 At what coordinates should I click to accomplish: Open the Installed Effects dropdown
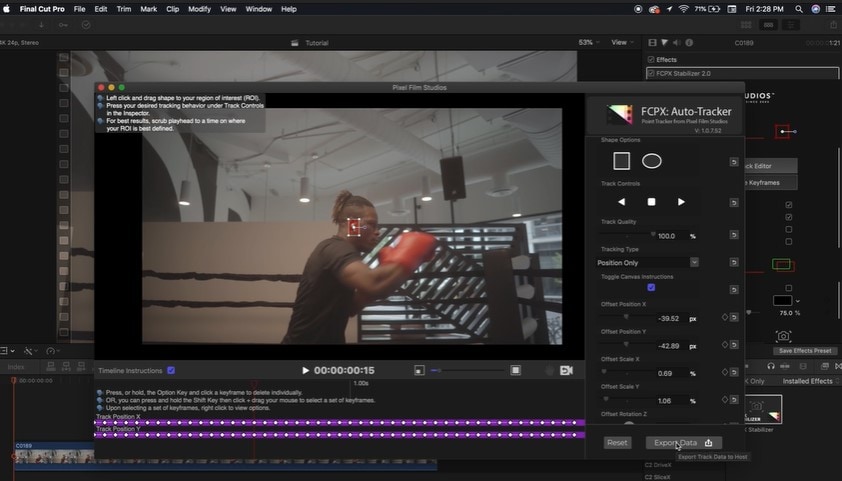pos(810,381)
